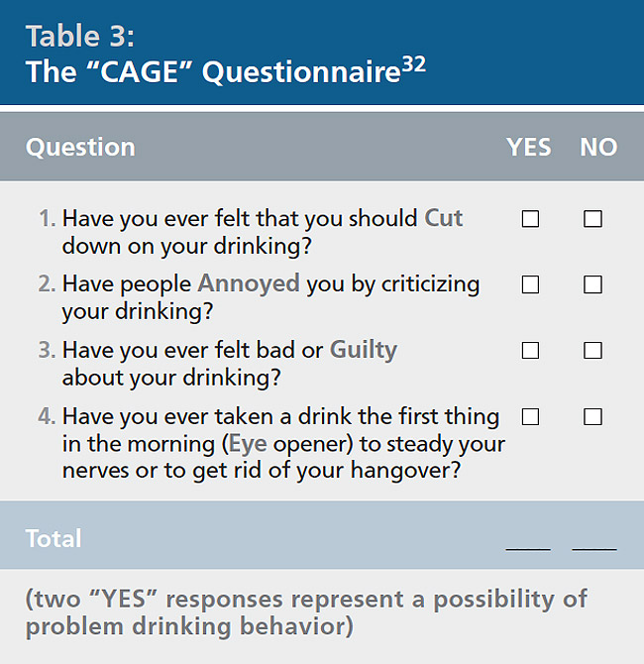Tick NO for the Annoyed by criticizing question

tap(592, 285)
